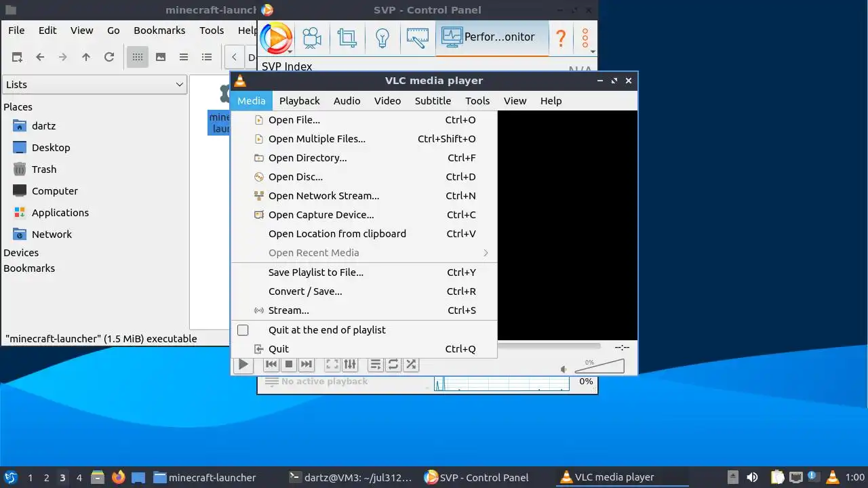Switch file manager to detailed list view
The height and width of the screenshot is (488, 868).
point(207,57)
